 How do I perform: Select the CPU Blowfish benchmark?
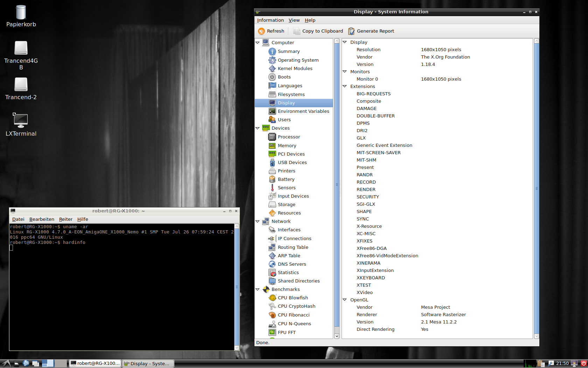[293, 298]
